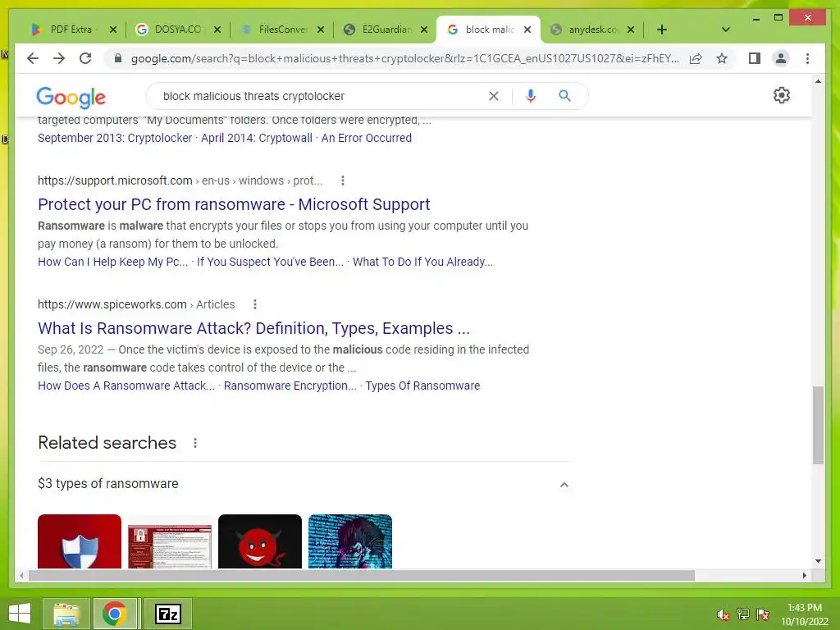The height and width of the screenshot is (630, 840).
Task: Open September 2013: Cryptolocker sitelink
Action: pyautogui.click(x=115, y=138)
